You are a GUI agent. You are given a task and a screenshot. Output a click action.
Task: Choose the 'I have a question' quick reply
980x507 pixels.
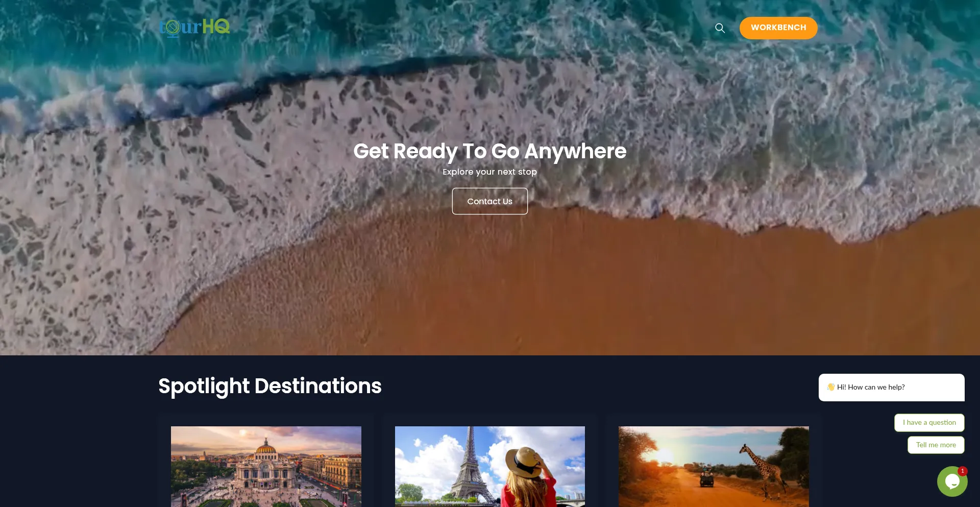pos(929,422)
